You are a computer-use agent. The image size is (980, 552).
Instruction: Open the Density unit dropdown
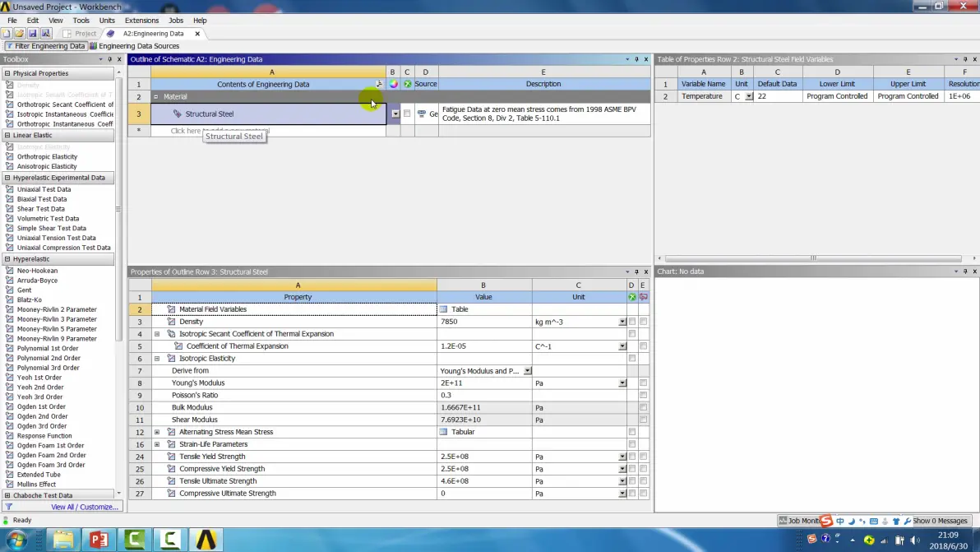click(x=622, y=322)
